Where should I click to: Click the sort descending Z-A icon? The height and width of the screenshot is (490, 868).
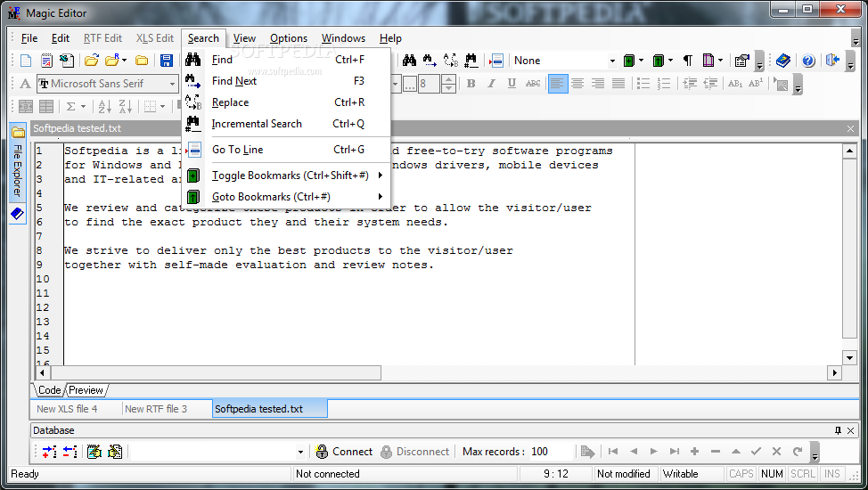point(126,106)
